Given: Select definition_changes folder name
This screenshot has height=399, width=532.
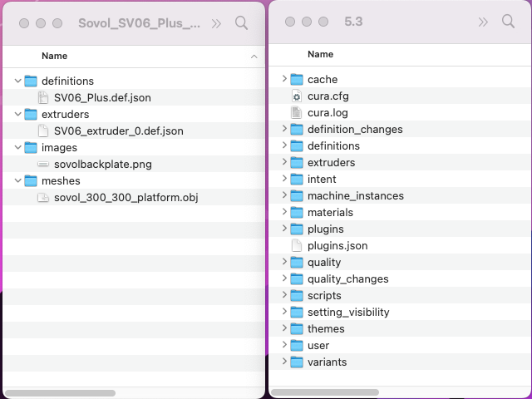Looking at the screenshot, I should [x=355, y=130].
